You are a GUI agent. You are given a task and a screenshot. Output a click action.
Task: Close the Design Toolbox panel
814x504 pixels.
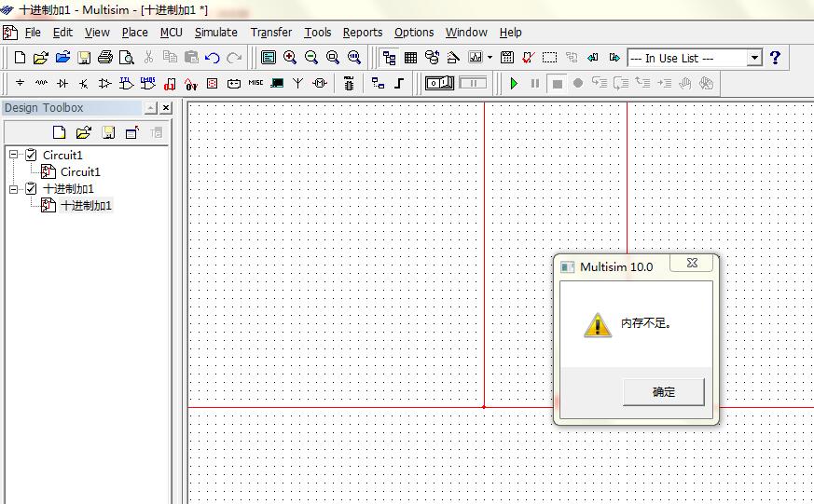click(166, 108)
